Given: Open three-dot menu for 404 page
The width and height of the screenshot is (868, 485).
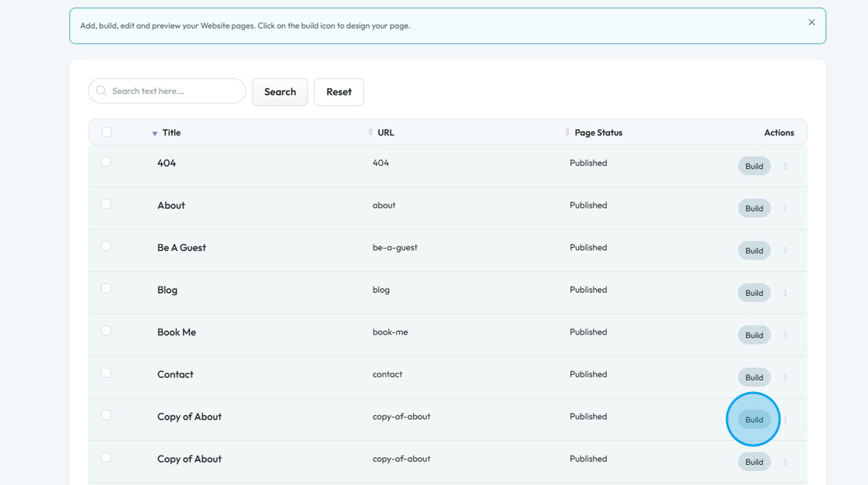Looking at the screenshot, I should [785, 166].
